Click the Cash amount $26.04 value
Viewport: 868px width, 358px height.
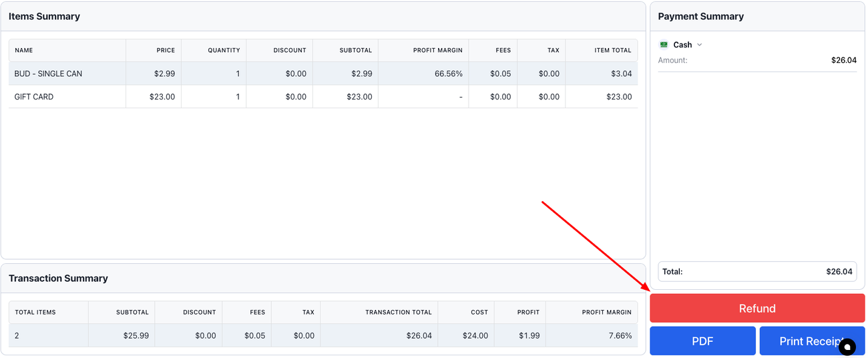pos(843,60)
